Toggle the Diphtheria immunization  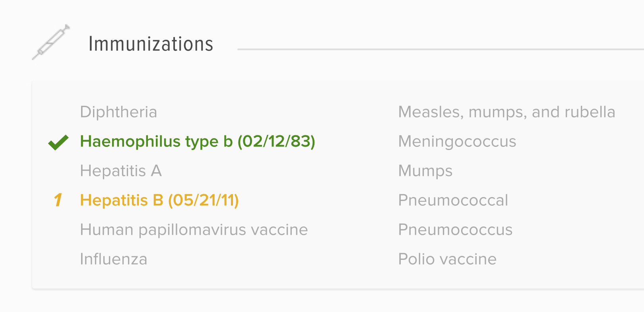118,112
